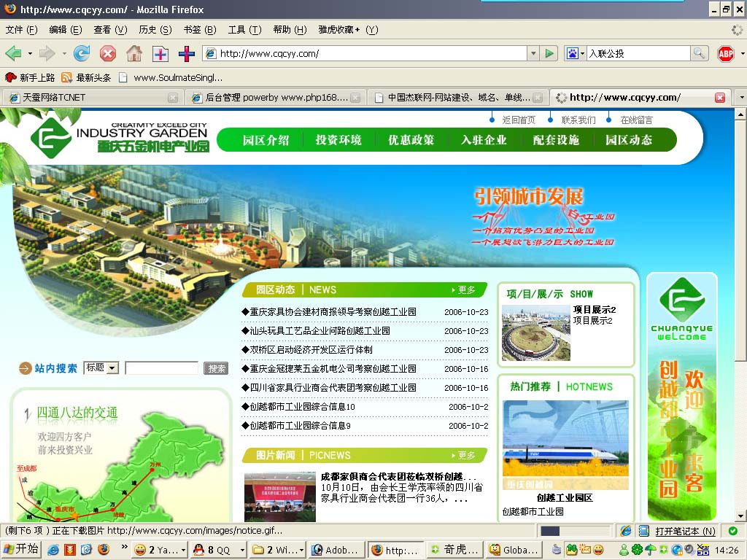Click the red Stop loading icon
Image resolution: width=747 pixels, height=560 pixels.
pos(108,53)
